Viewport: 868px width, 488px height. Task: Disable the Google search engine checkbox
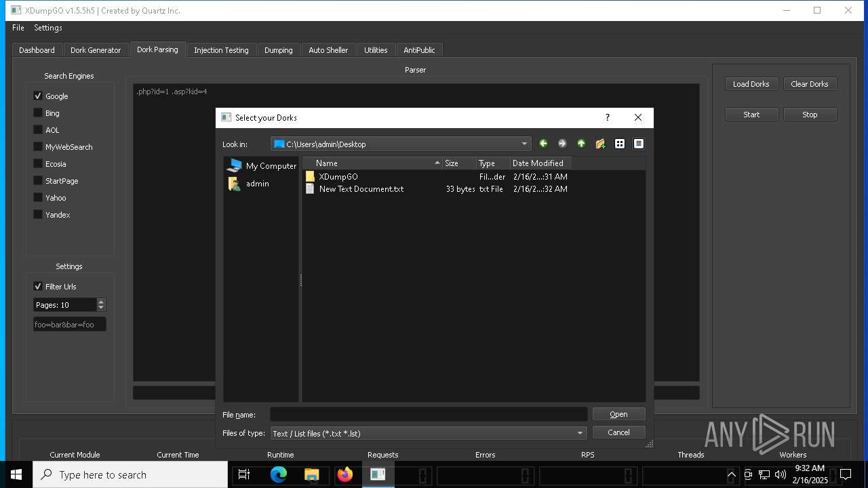pos(38,96)
